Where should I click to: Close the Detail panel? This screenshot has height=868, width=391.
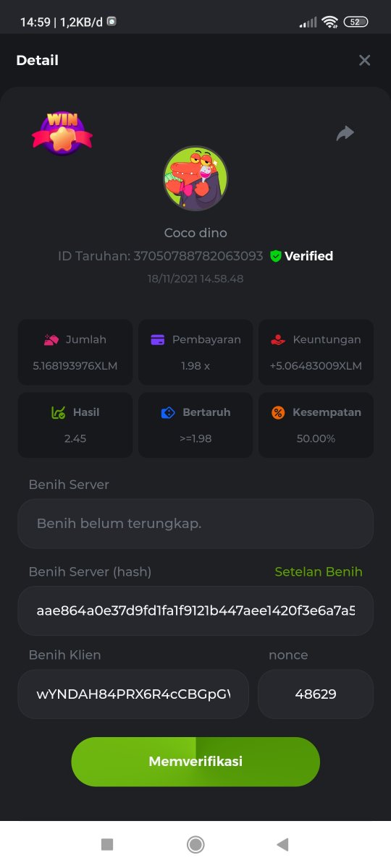click(365, 61)
